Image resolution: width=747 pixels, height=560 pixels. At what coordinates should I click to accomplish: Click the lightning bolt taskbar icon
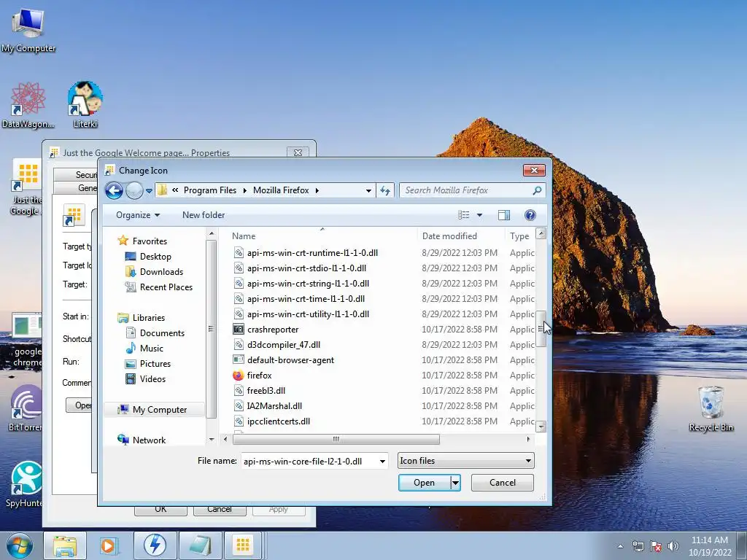coord(155,545)
